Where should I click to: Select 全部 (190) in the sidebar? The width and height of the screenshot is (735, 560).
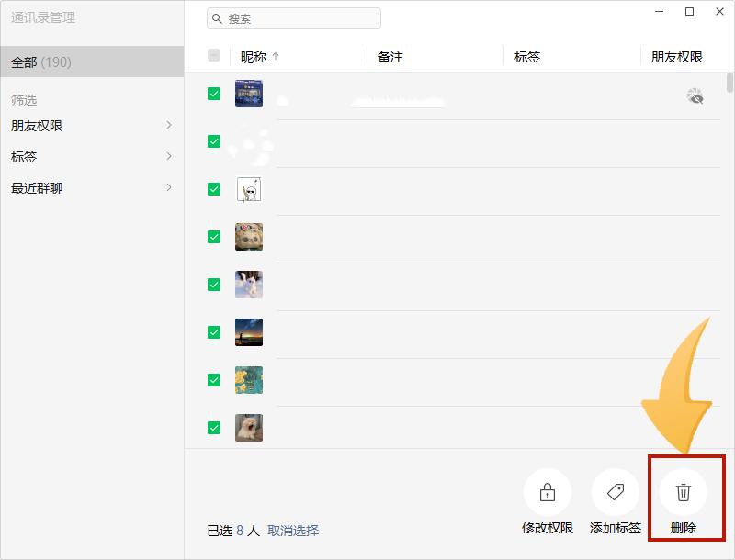(x=55, y=62)
